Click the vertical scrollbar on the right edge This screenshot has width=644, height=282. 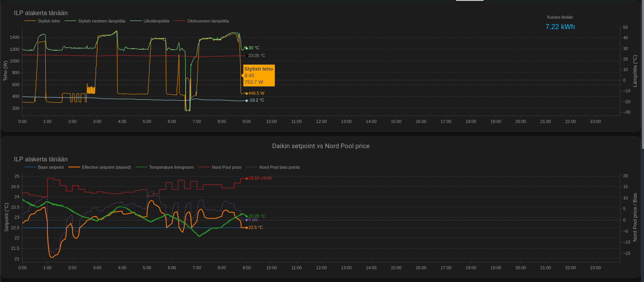pyautogui.click(x=642, y=78)
